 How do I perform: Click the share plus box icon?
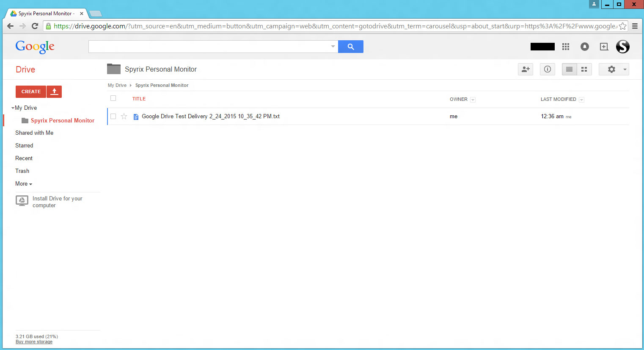tap(604, 47)
